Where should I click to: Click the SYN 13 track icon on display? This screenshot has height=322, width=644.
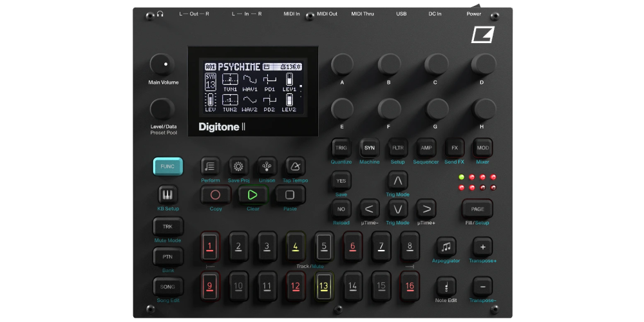click(211, 82)
